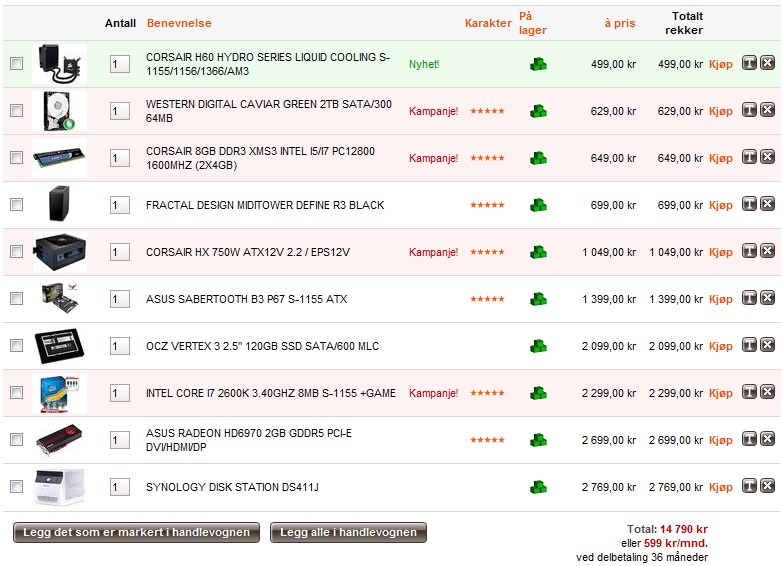This screenshot has width=782, height=566.
Task: Click T icon for Intel Core i7 row
Action: coord(749,392)
